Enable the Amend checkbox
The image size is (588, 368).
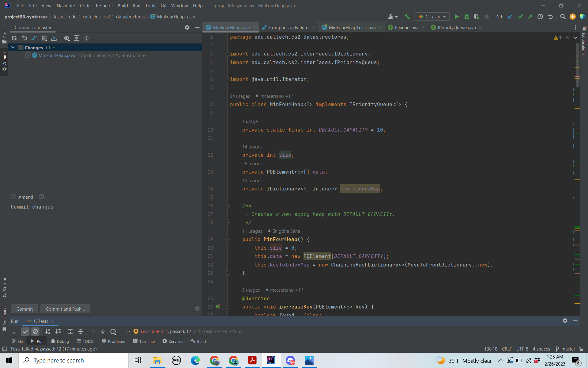click(x=13, y=197)
